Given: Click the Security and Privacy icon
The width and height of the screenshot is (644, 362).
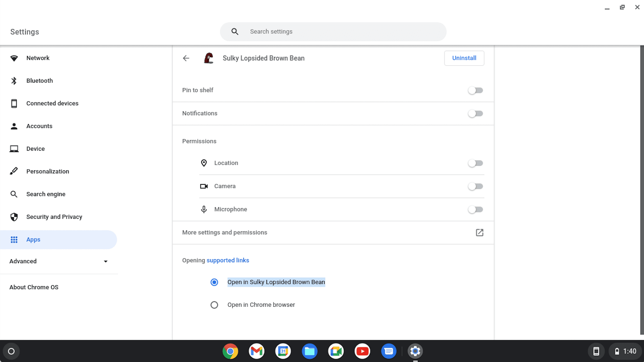Looking at the screenshot, I should pos(14,217).
